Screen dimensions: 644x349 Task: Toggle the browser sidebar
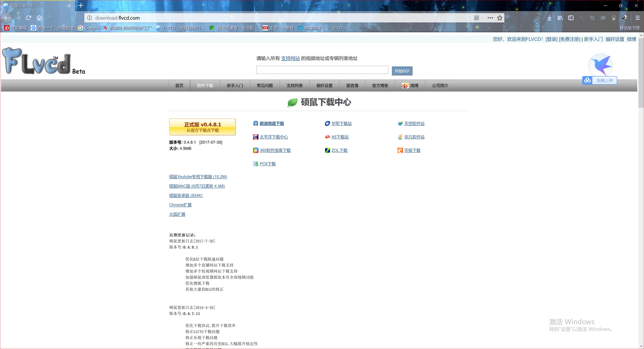[571, 18]
